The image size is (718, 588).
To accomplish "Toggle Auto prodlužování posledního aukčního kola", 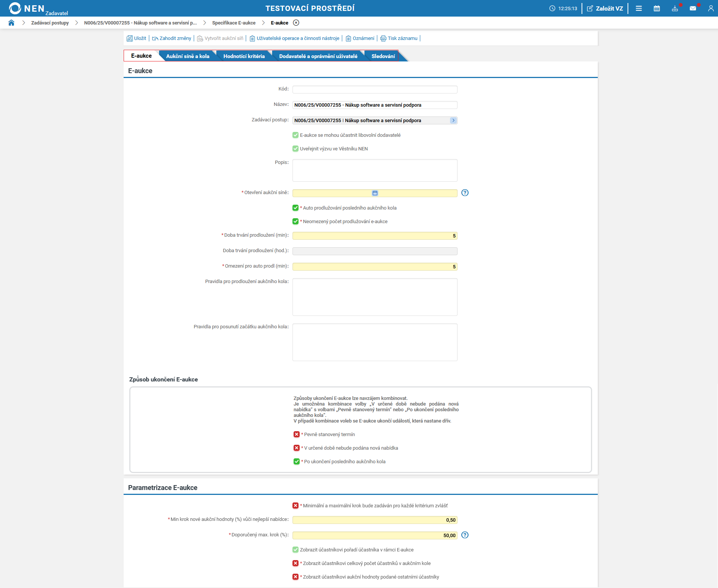I will (295, 208).
